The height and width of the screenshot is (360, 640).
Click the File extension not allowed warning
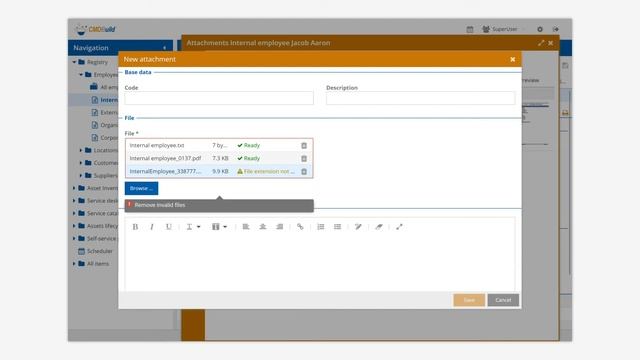(266, 172)
